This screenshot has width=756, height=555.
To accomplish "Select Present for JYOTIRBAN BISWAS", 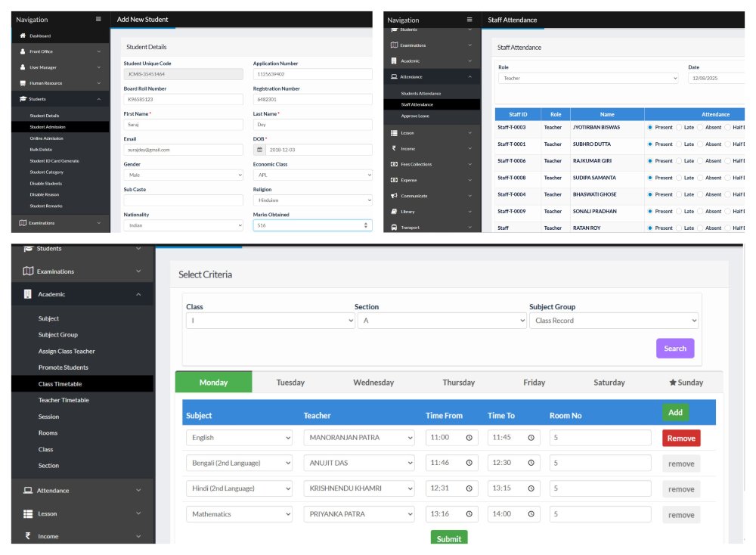I will pyautogui.click(x=650, y=127).
